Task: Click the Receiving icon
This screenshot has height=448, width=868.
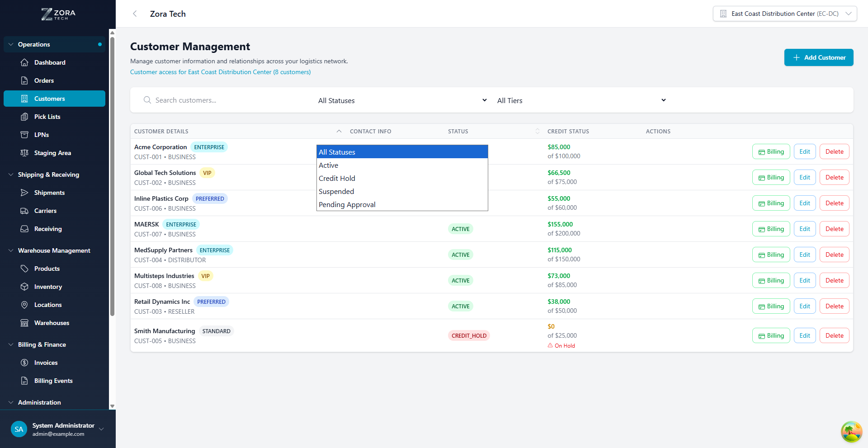Action: [x=25, y=229]
